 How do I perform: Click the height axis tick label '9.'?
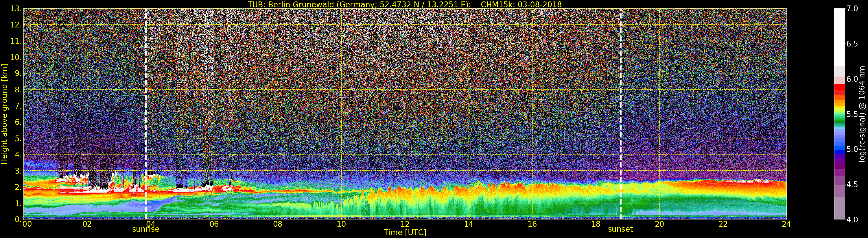(x=18, y=73)
